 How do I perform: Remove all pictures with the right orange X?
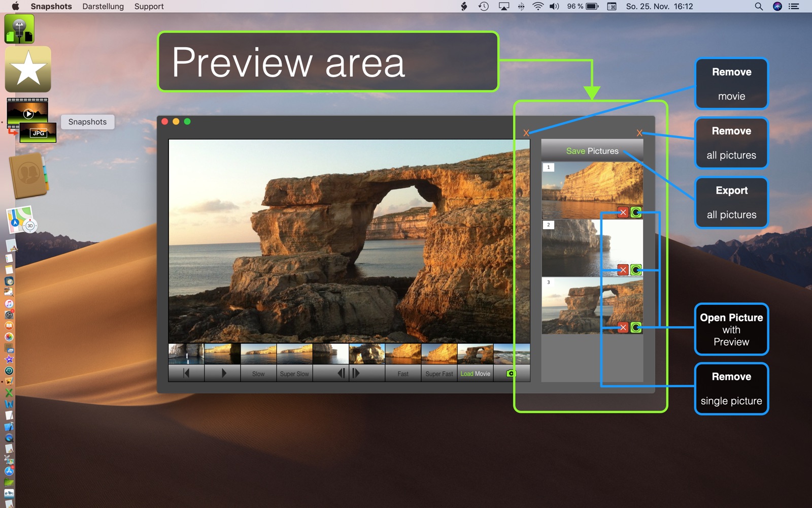click(639, 133)
